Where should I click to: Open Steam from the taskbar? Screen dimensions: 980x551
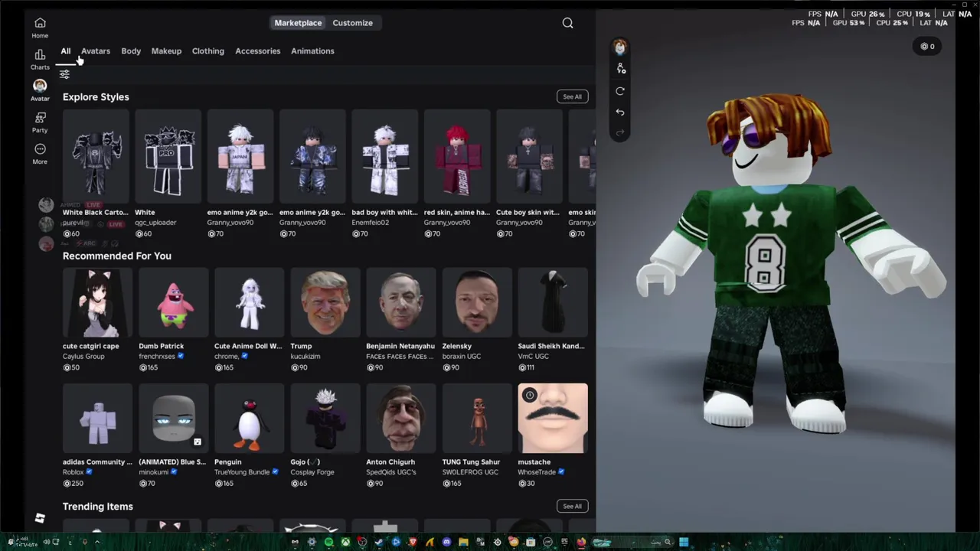pyautogui.click(x=379, y=543)
